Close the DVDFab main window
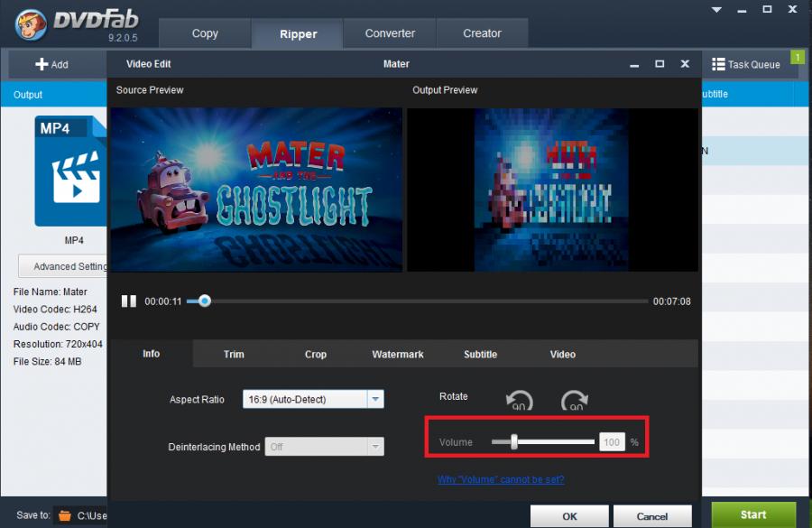The height and width of the screenshot is (528, 812). coord(792,9)
